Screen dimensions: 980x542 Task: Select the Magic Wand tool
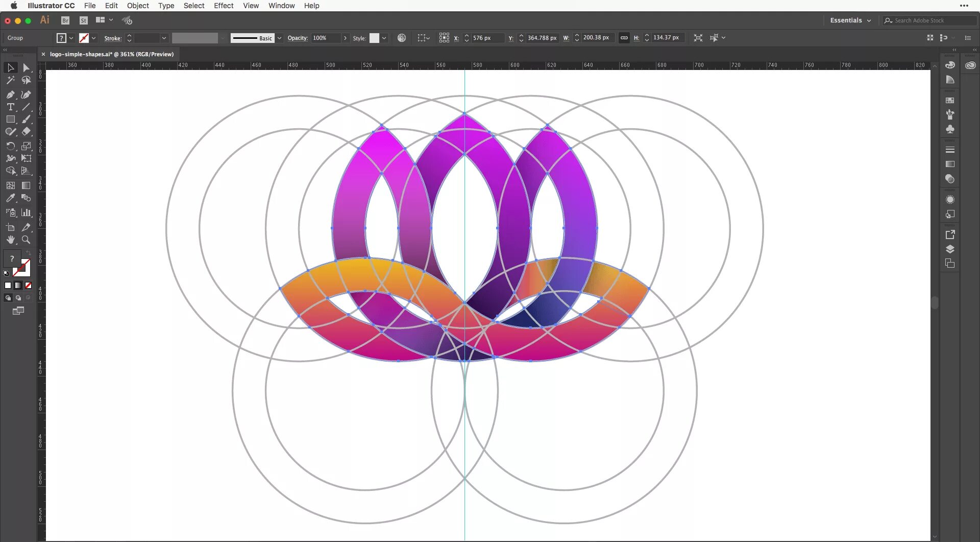pyautogui.click(x=11, y=80)
